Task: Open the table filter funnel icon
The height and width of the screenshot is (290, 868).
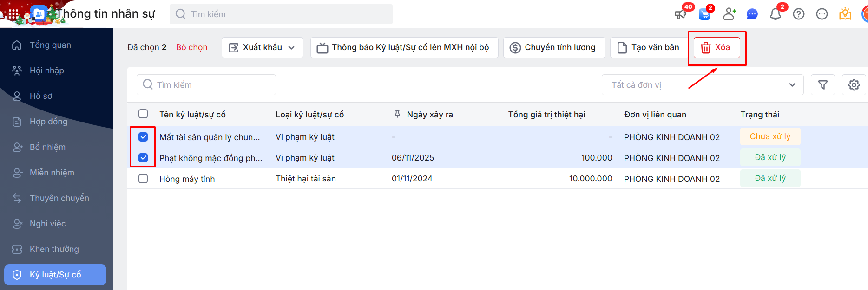Action: (x=822, y=85)
